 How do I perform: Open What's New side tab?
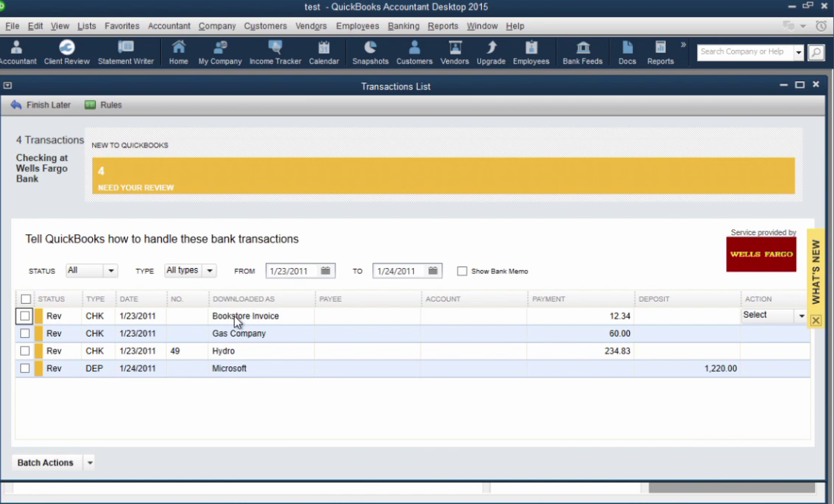[x=816, y=271]
